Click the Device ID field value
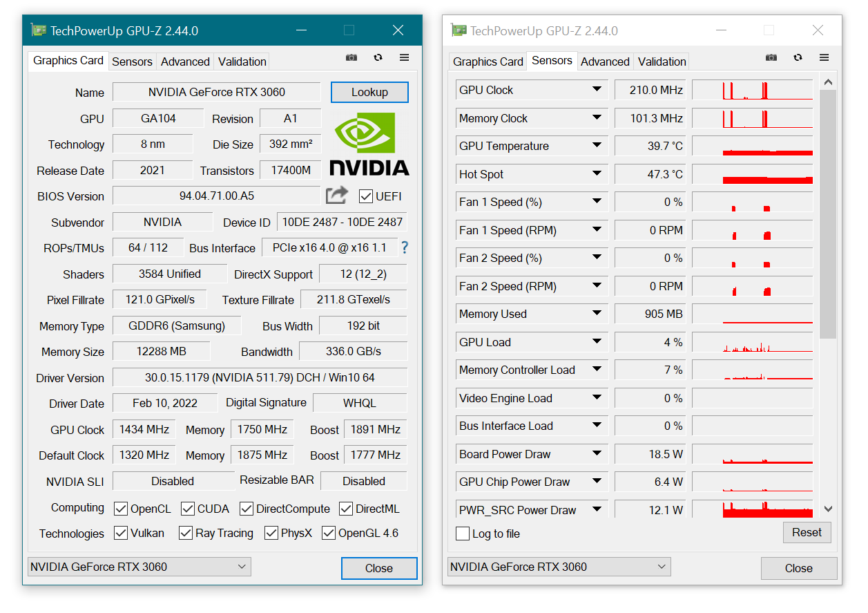The width and height of the screenshot is (868, 613). click(342, 222)
